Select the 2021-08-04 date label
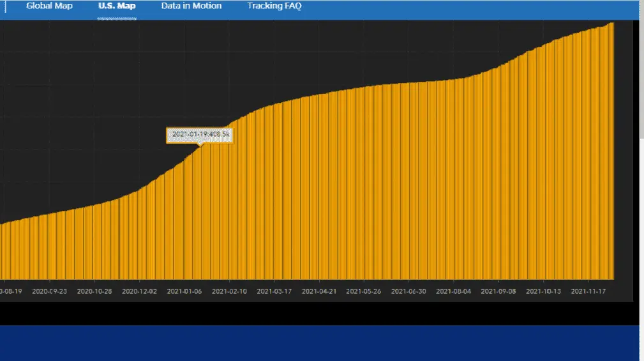Viewport: 644px width, 361px height. coord(454,291)
